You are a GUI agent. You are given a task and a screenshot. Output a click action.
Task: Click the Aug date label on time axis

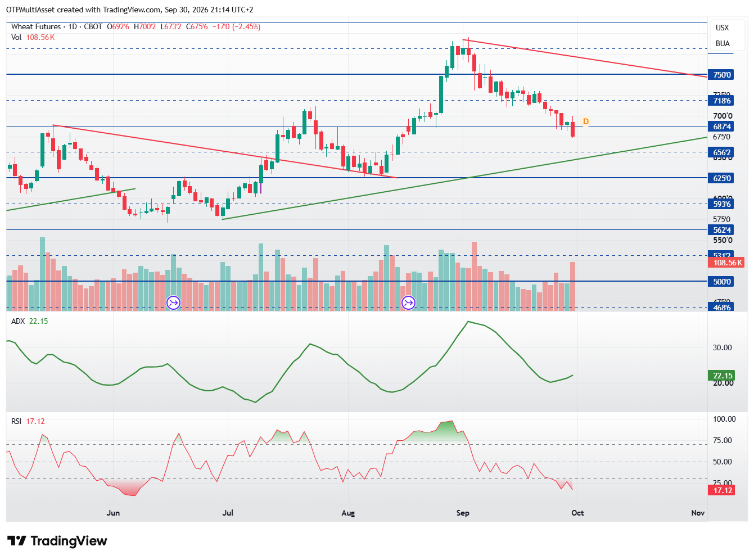348,513
